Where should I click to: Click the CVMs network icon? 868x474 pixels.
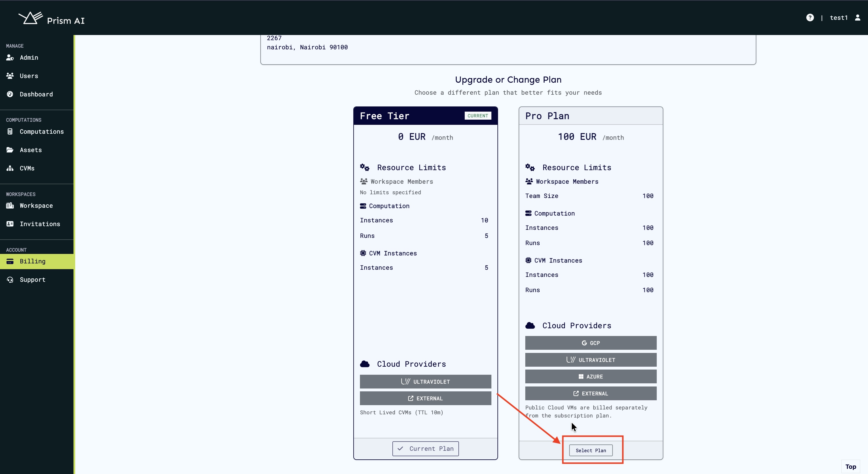[10, 168]
